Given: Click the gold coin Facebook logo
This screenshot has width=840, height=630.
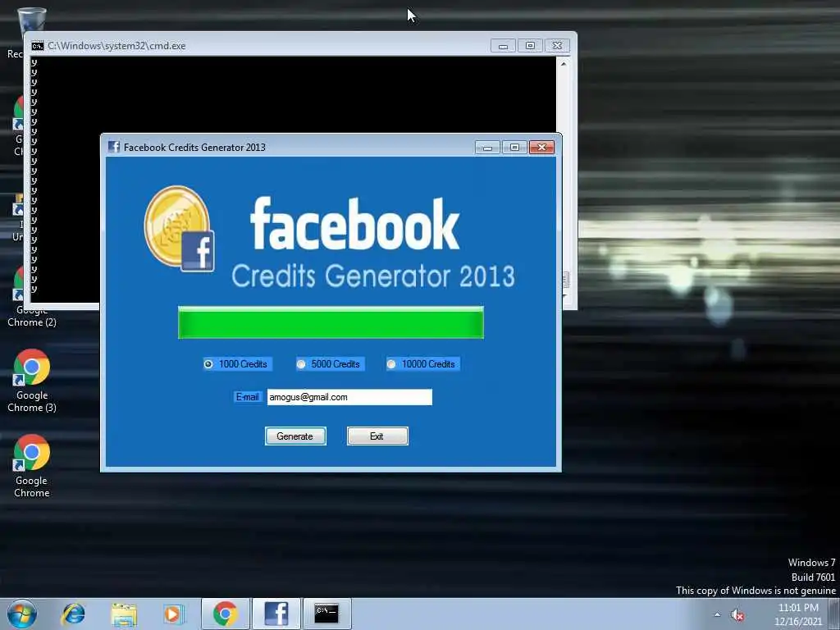Looking at the screenshot, I should point(180,228).
